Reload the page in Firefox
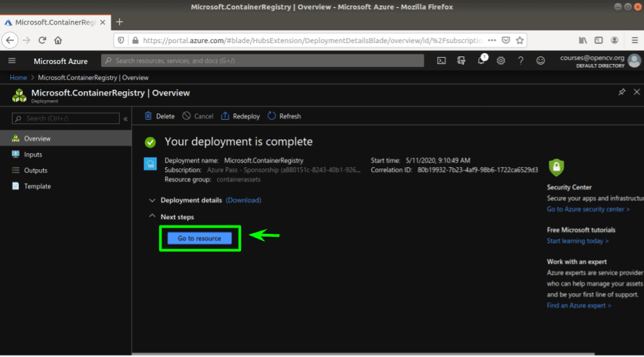 [x=42, y=40]
